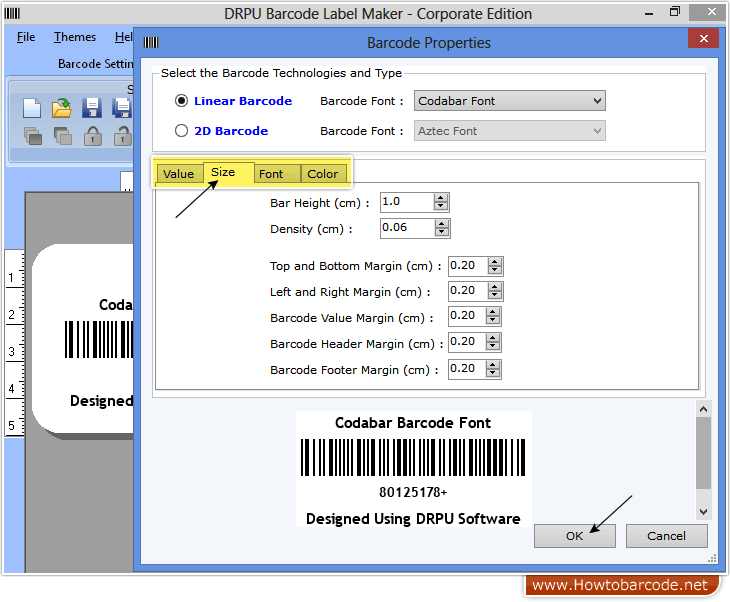Decrease Left and Right Margin value
Screen dimensions: 730x602
coord(495,296)
